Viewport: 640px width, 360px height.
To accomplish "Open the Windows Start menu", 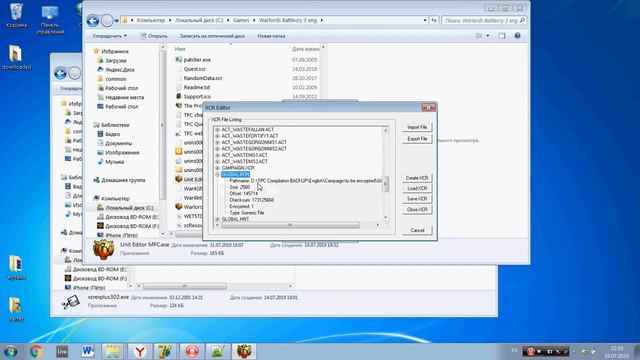I will pyautogui.click(x=10, y=351).
